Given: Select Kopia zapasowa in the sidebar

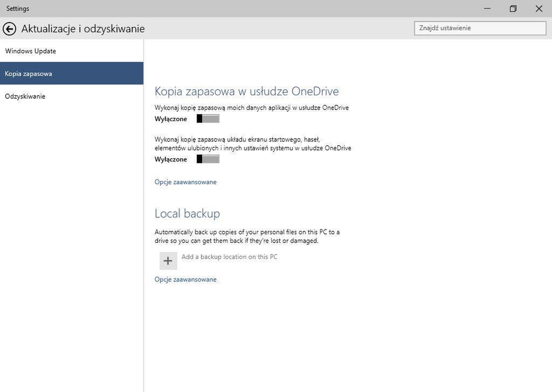Looking at the screenshot, I should click(x=72, y=73).
